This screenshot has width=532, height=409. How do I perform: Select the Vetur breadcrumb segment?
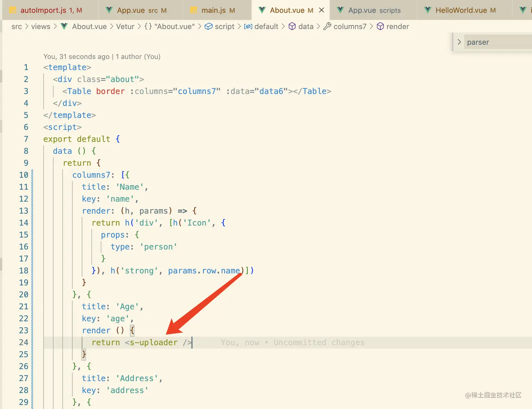(125, 26)
